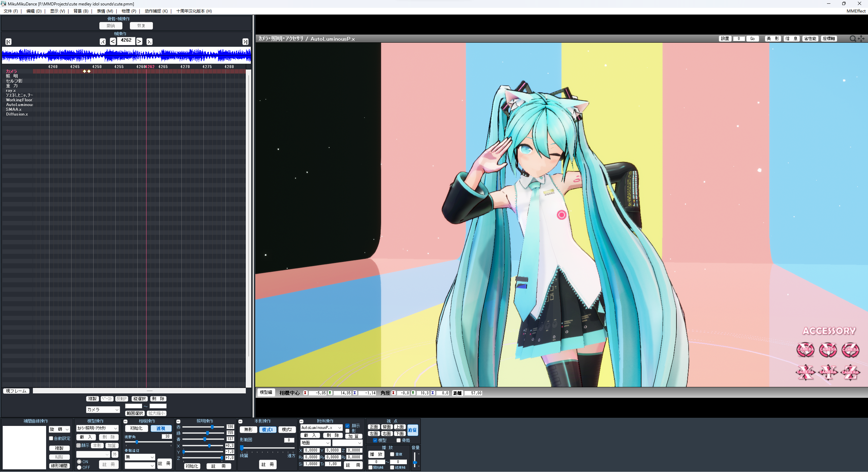Click the 模式2 shadow mode button
Screen dimensions: 868x472
pos(287,430)
